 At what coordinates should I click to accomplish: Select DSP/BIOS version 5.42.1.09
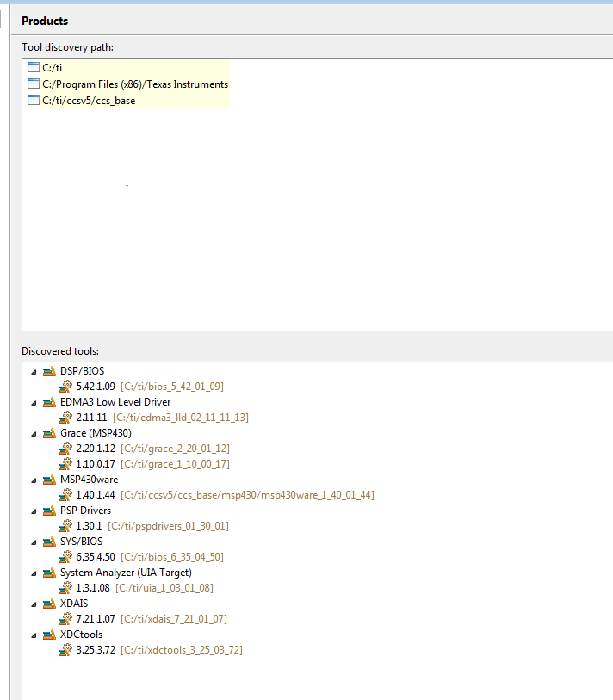click(96, 386)
